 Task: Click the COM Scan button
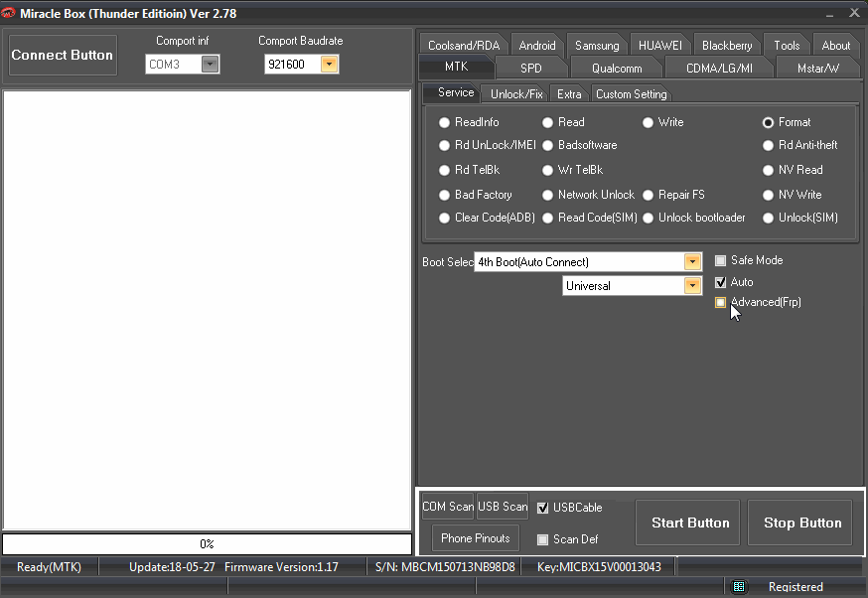tap(448, 507)
